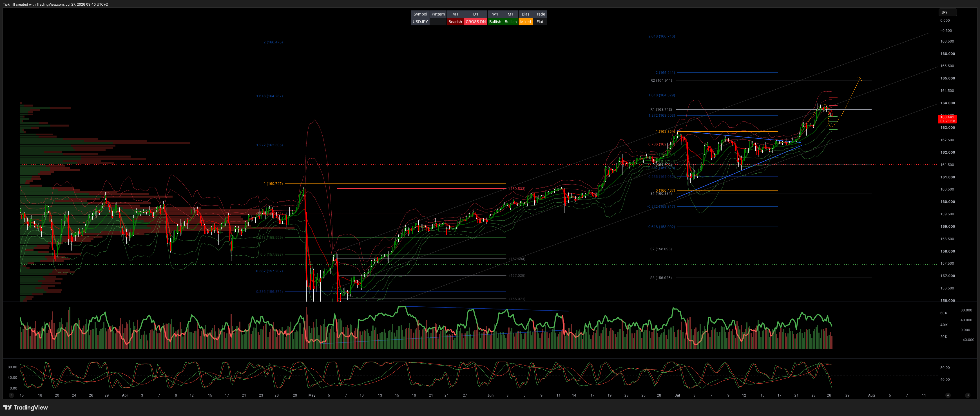
Task: Click the orange 1 (162.854) Fibonacci label
Action: 665,131
